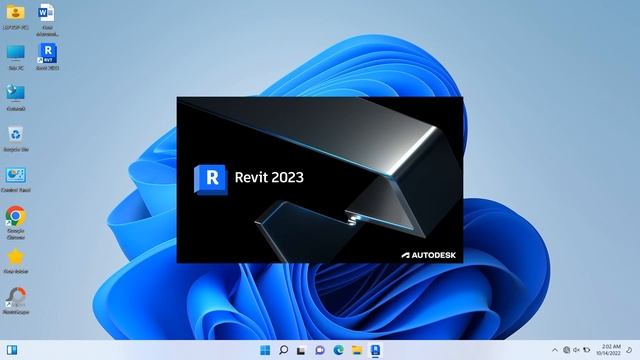Screen dimensions: 640x360
Task: Open the taskbar clock and date
Action: click(x=609, y=350)
